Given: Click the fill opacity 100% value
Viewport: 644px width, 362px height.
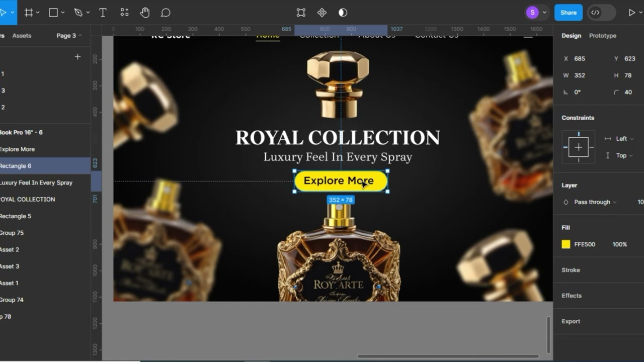Looking at the screenshot, I should [619, 244].
